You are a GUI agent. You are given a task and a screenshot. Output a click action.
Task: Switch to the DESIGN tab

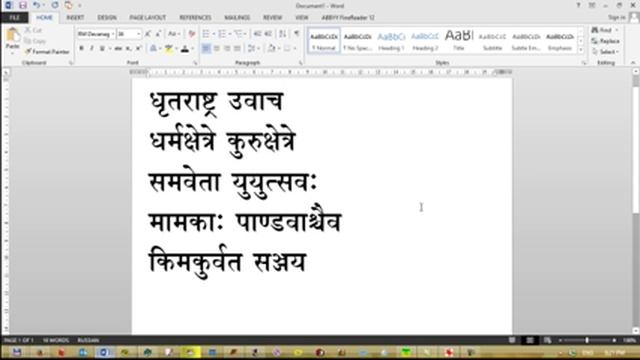(x=107, y=18)
